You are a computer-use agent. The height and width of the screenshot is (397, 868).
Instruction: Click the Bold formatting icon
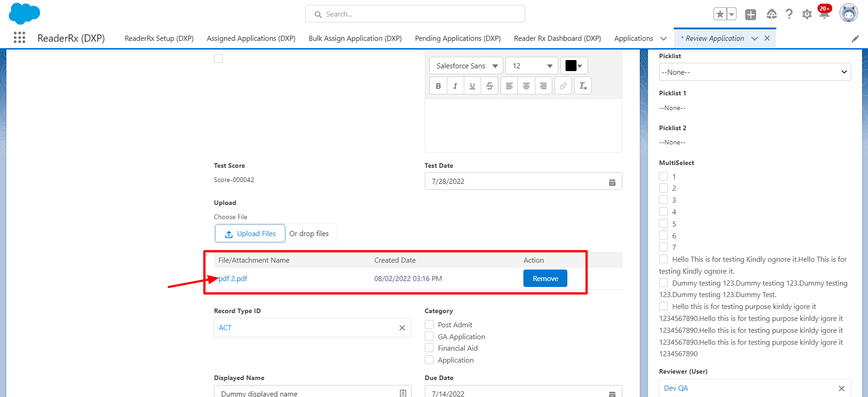click(438, 86)
